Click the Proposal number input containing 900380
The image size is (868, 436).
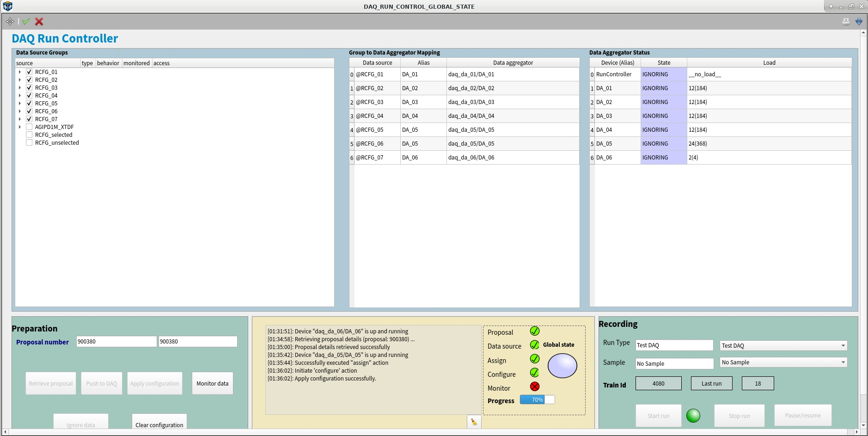click(x=116, y=341)
